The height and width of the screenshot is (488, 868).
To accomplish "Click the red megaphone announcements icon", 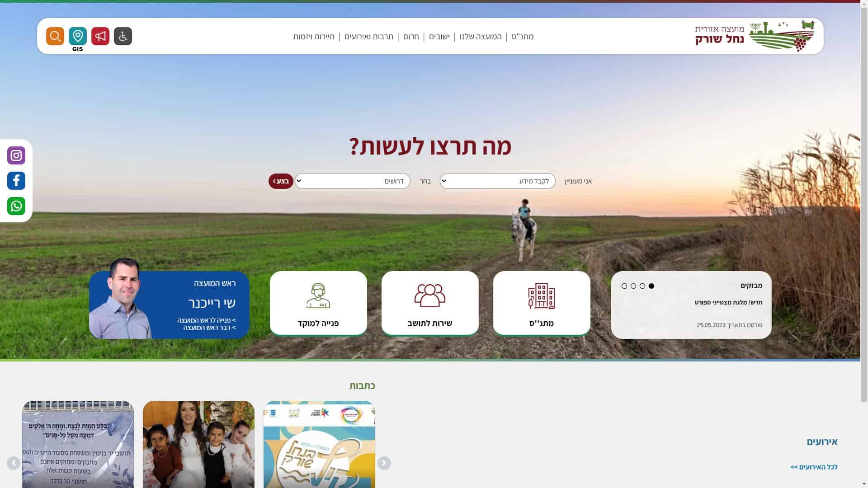I will point(100,36).
